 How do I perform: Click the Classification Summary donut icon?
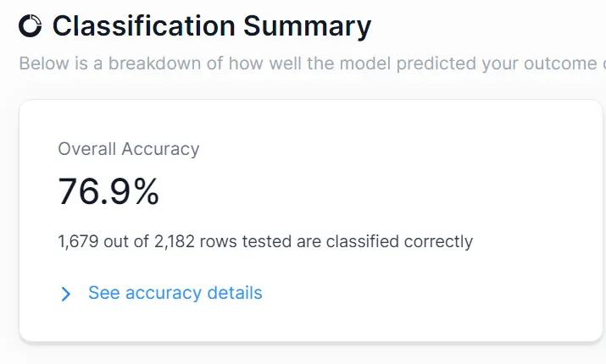pyautogui.click(x=30, y=26)
